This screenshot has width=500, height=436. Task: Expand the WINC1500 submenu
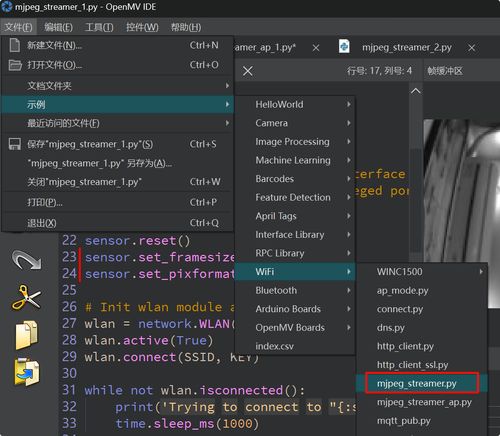click(422, 272)
